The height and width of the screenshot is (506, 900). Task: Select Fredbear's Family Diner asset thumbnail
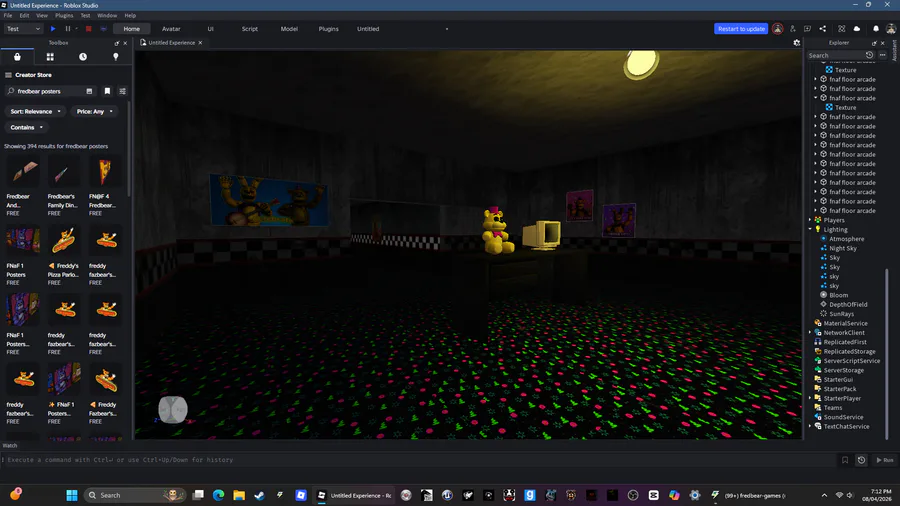point(63,172)
